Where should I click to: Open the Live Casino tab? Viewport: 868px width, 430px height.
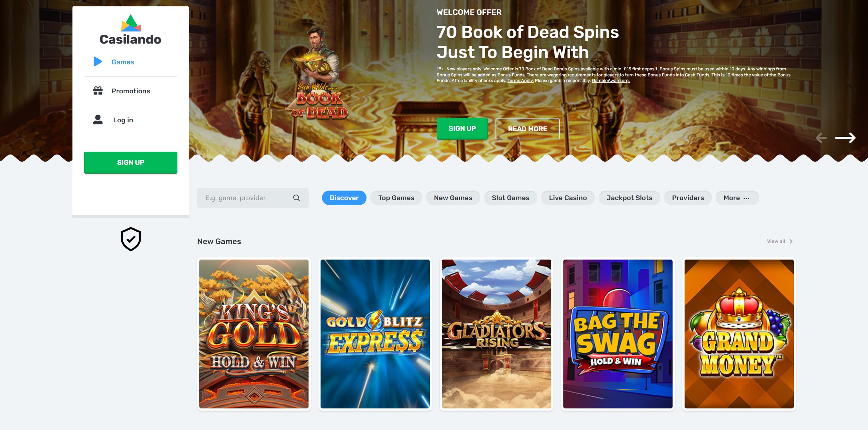(x=568, y=198)
